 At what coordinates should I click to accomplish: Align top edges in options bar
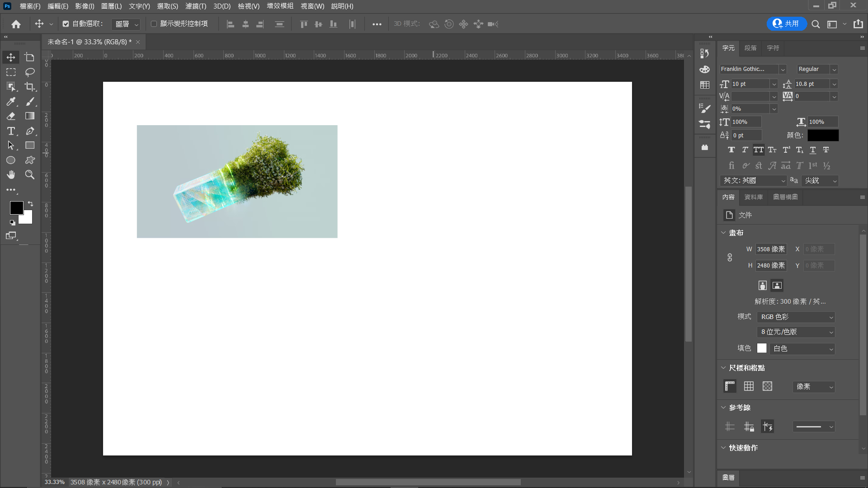pos(304,24)
